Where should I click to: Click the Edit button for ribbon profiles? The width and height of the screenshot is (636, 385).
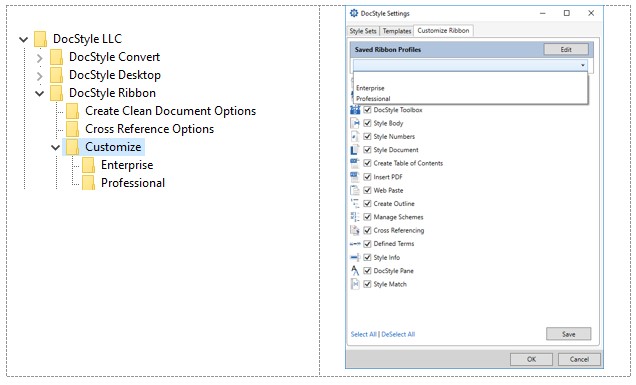[x=566, y=49]
